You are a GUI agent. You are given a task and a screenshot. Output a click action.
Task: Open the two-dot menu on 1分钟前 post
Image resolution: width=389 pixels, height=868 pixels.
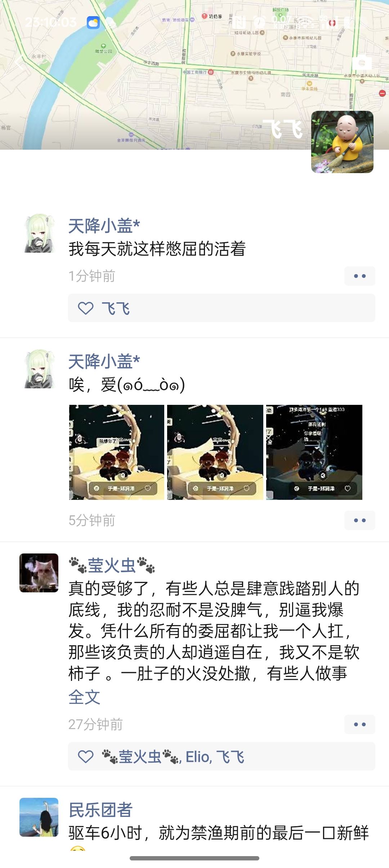pos(359,276)
